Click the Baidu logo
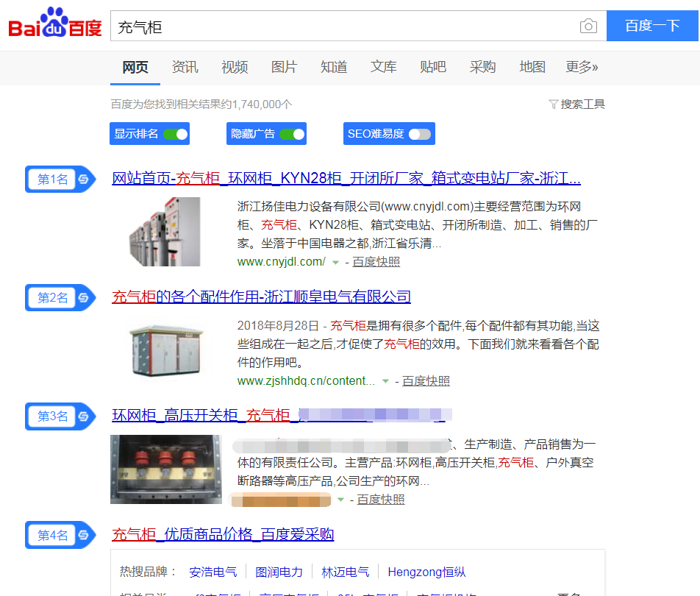Viewport: 700px width, 596px height. coord(55,23)
